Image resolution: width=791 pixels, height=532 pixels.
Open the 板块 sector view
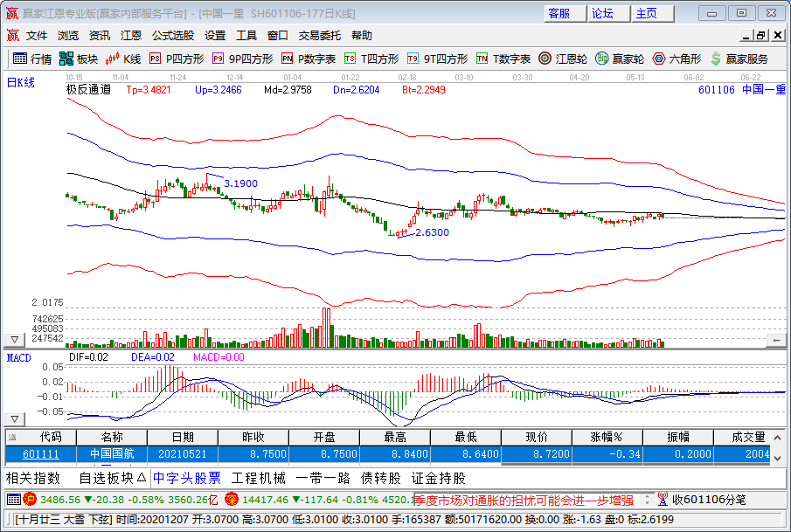click(x=78, y=59)
